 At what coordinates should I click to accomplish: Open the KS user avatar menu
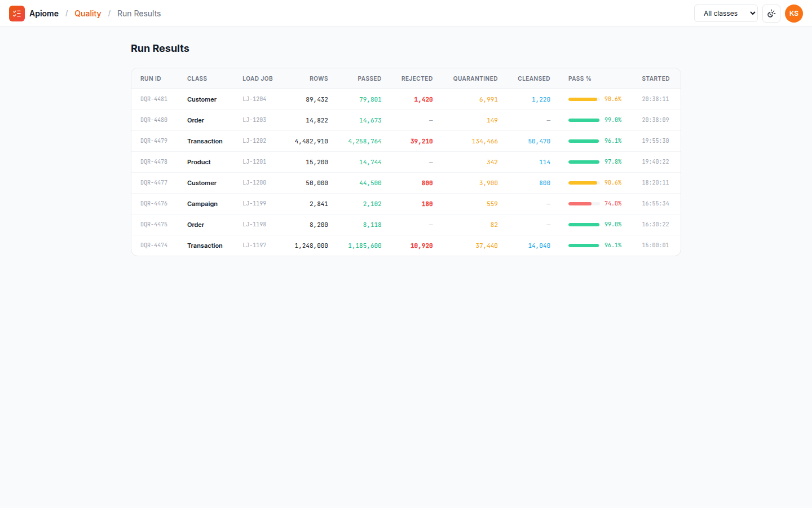click(x=794, y=14)
